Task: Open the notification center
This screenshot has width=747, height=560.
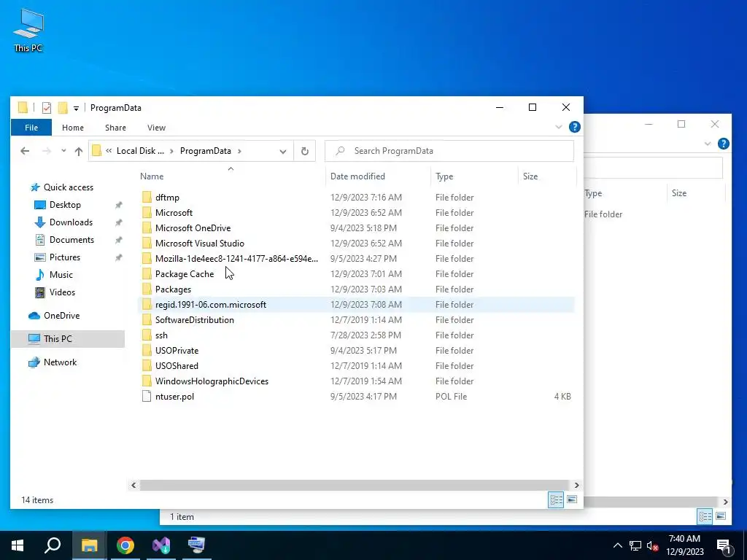Action: 724,545
